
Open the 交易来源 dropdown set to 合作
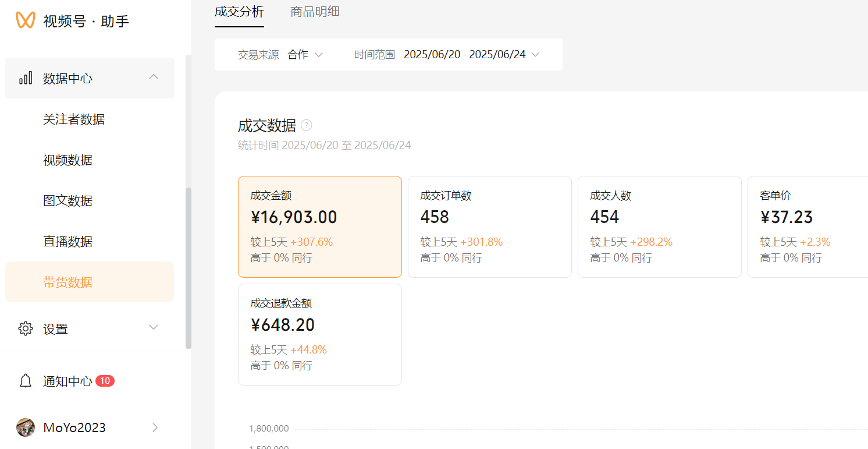click(305, 55)
